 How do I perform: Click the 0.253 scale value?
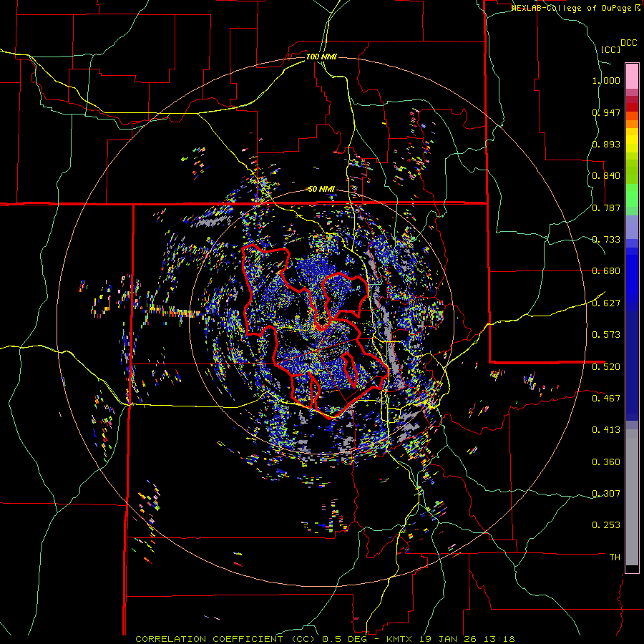click(606, 525)
